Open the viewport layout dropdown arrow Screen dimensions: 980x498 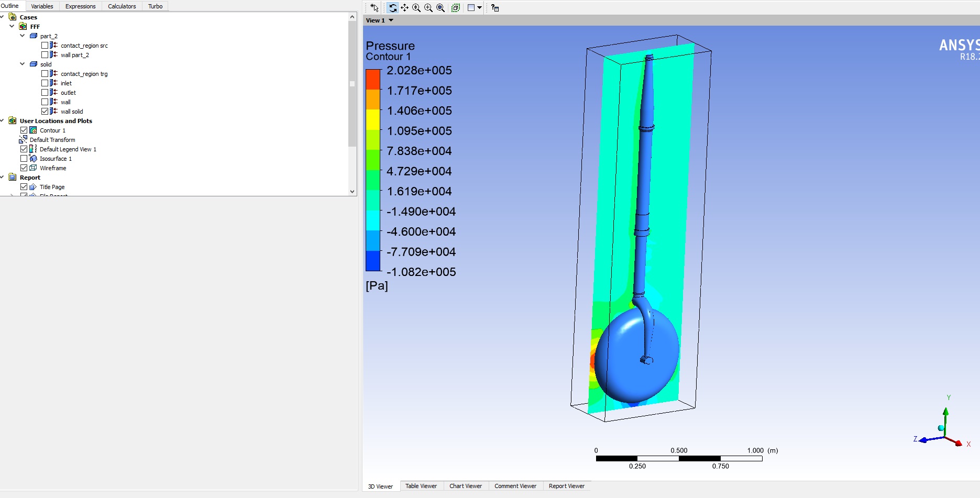[479, 8]
